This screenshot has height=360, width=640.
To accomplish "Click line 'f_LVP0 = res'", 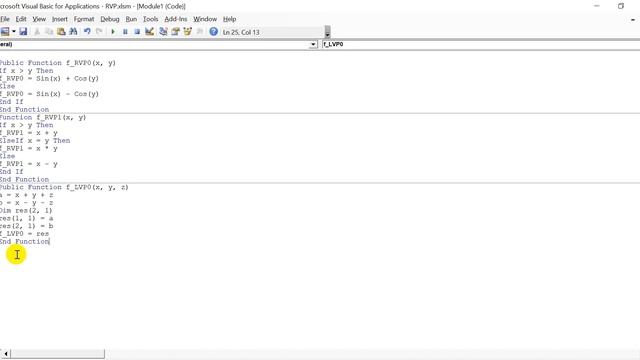I will pyautogui.click(x=24, y=233).
